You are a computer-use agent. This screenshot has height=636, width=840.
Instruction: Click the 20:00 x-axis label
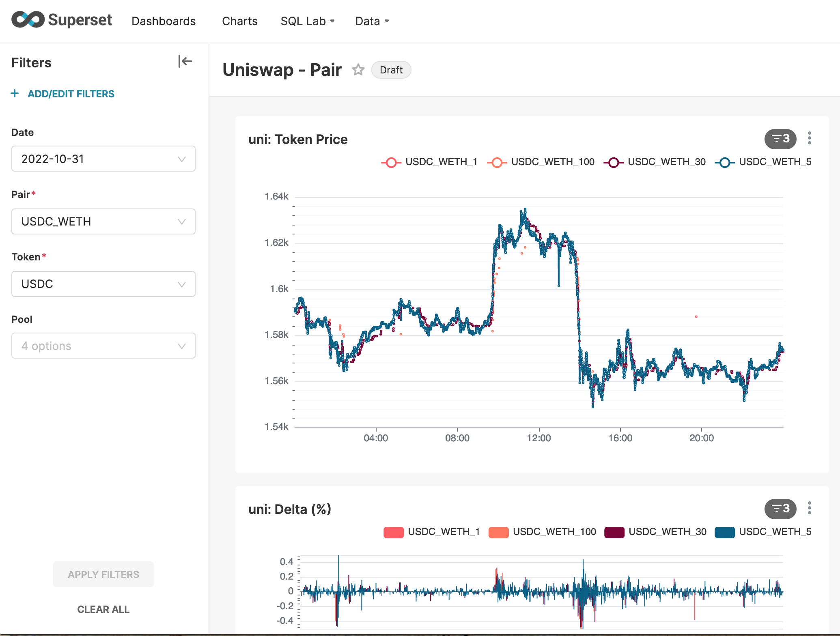point(702,438)
